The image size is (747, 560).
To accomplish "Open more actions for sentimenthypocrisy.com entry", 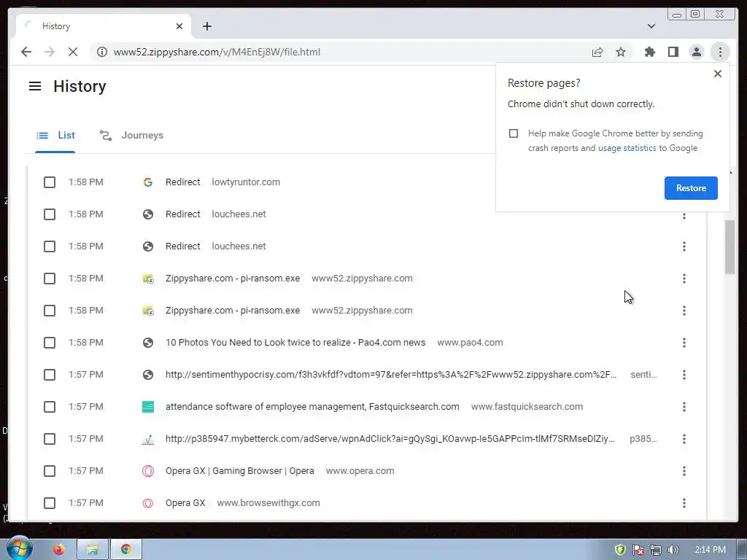I will coord(684,375).
